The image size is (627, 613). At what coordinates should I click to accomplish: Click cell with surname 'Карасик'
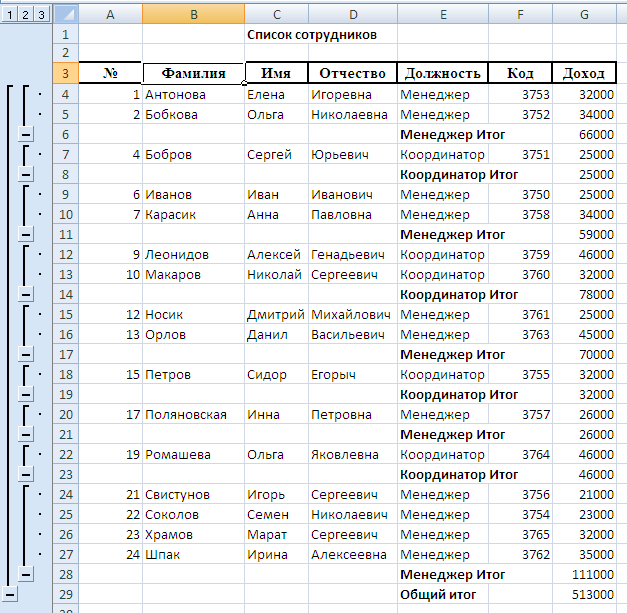tap(194, 215)
